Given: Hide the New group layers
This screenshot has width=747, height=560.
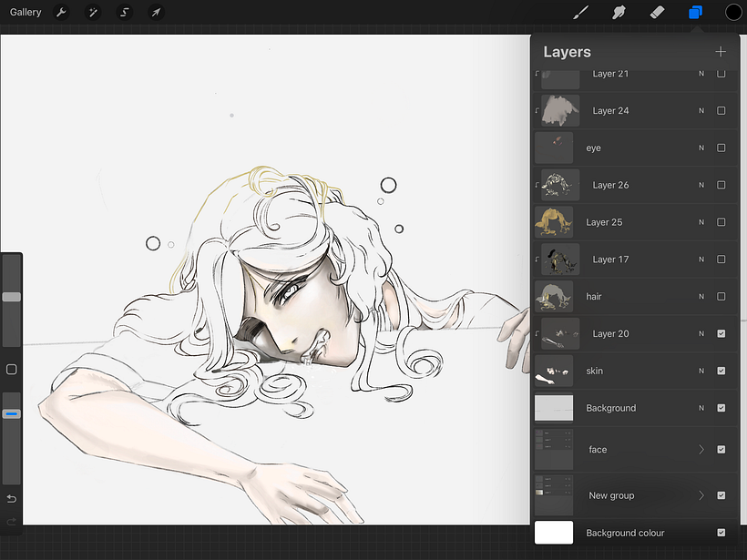Looking at the screenshot, I should (721, 495).
